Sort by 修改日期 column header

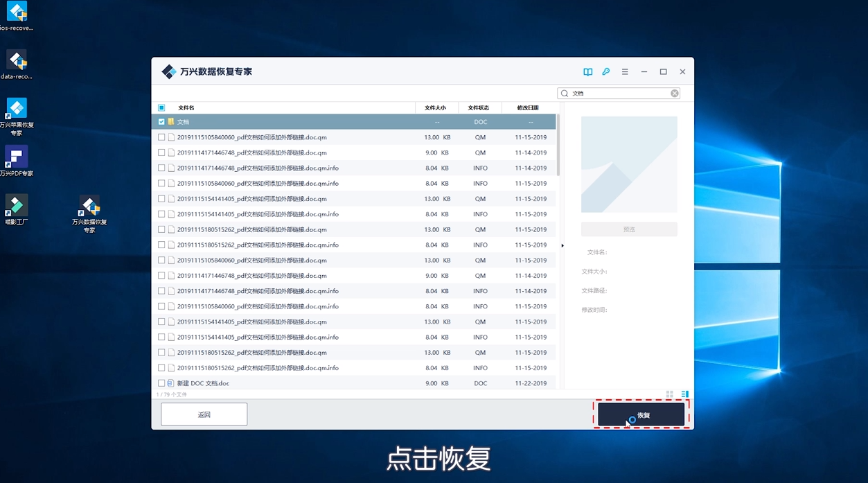pyautogui.click(x=528, y=108)
